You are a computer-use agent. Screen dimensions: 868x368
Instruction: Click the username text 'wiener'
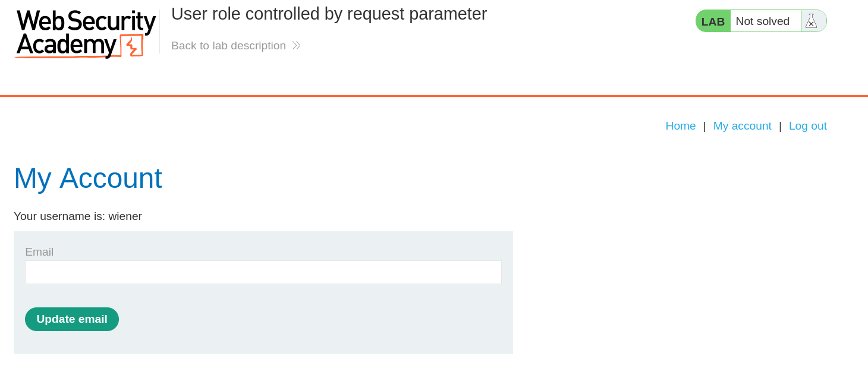125,216
